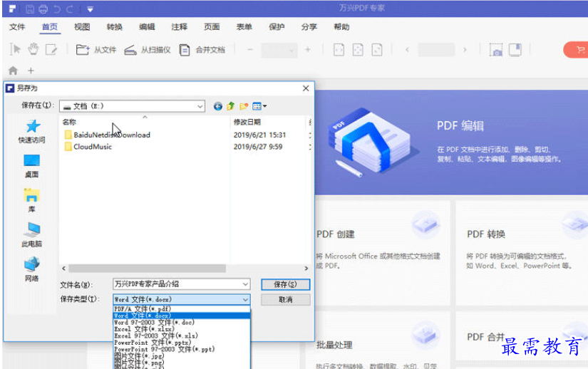This screenshot has height=369, width=588.
Task: Select the BaiduNetdiskDownload folder
Action: pyautogui.click(x=108, y=135)
